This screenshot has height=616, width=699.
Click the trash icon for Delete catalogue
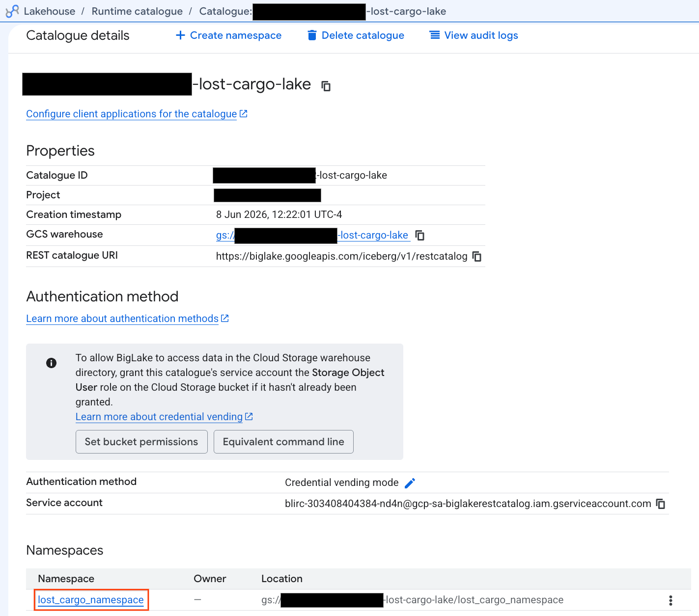pos(311,35)
